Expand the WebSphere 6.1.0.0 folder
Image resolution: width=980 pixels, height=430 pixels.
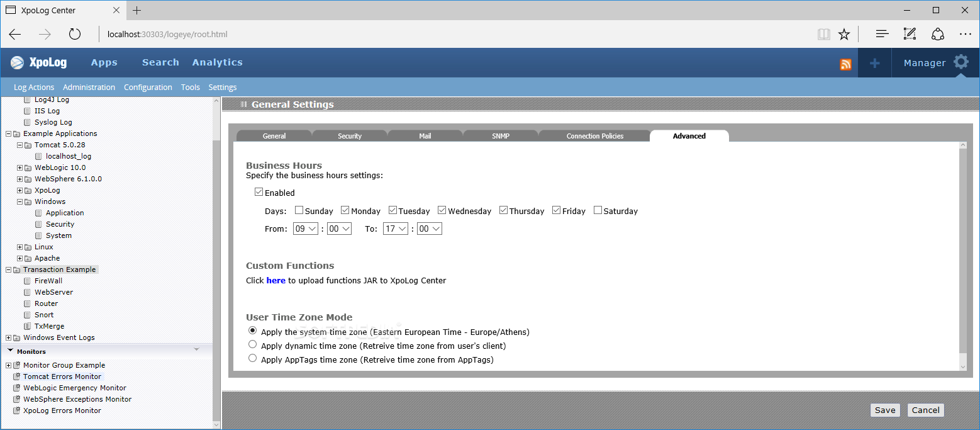(19, 179)
